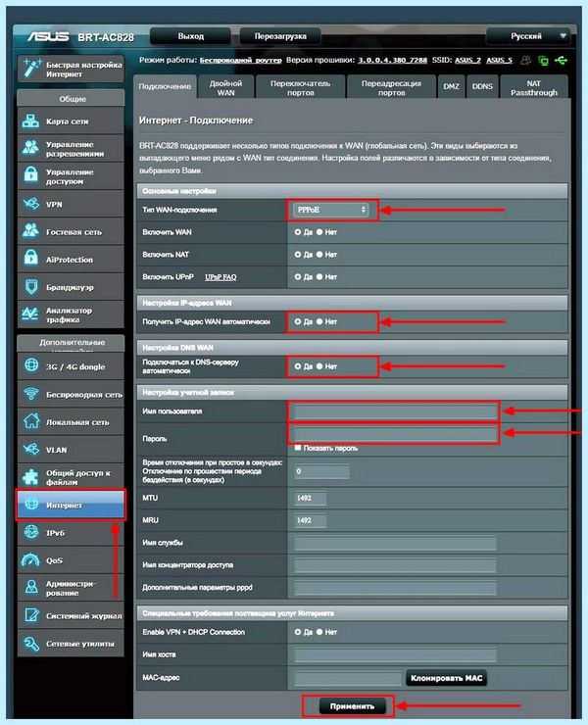The height and width of the screenshot is (725, 588).
Task: Click the green USB status icon
Action: point(561,60)
